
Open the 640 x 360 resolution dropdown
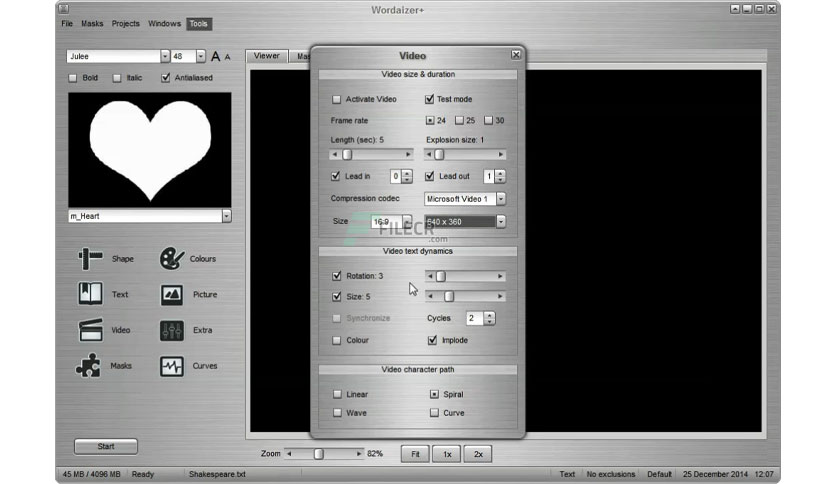[x=501, y=221]
